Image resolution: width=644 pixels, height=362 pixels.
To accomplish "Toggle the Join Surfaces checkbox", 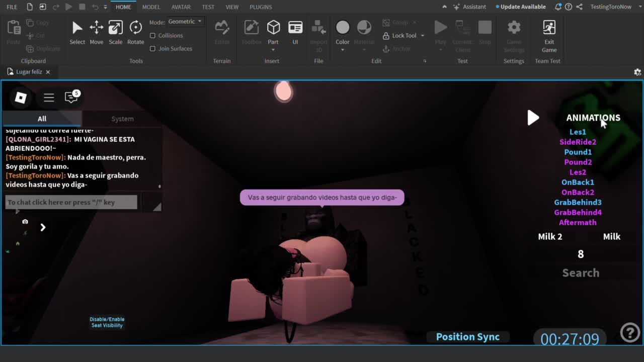I will click(x=153, y=49).
